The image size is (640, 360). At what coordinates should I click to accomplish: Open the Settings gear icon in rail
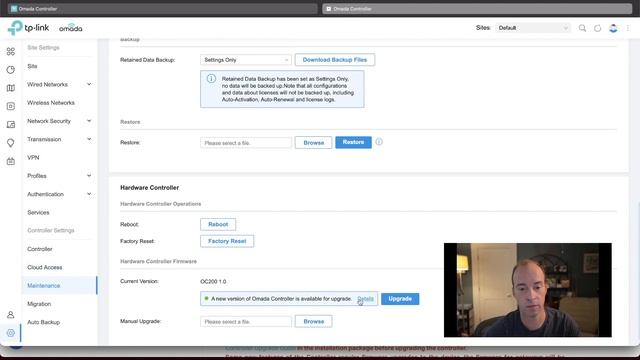click(11, 333)
